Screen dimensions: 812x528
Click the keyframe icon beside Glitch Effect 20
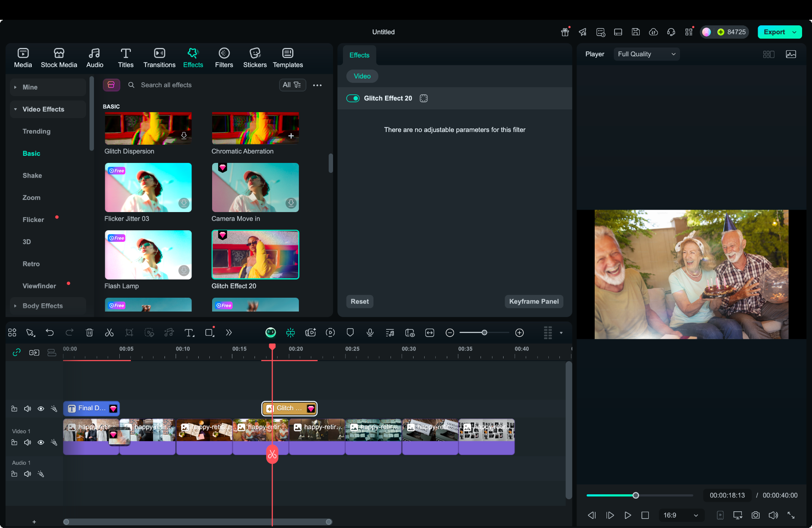click(x=423, y=98)
